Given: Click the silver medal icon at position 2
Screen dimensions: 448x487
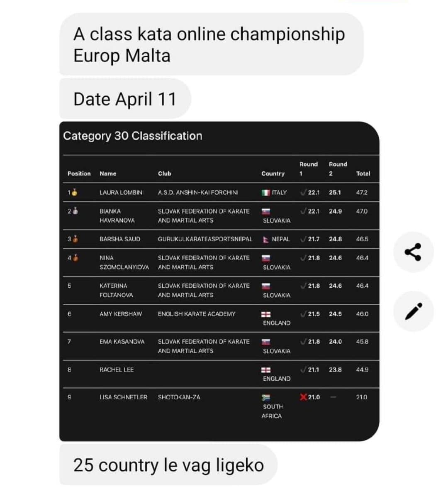Looking at the screenshot, I should pyautogui.click(x=75, y=211).
